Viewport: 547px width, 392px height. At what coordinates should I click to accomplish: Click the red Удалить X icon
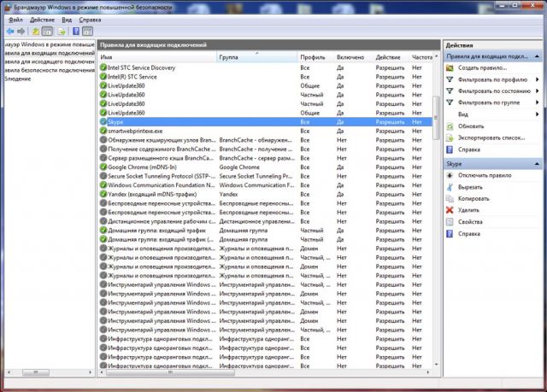(x=450, y=210)
